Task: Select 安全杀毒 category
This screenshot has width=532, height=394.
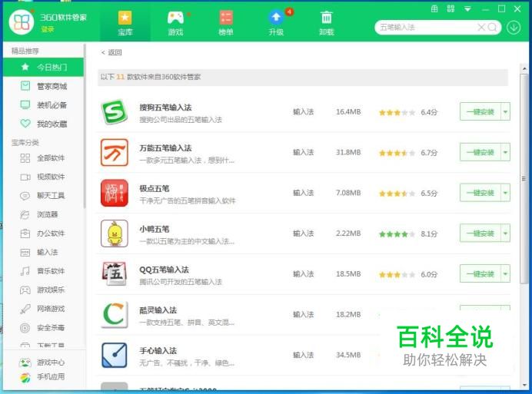Action: click(x=43, y=328)
